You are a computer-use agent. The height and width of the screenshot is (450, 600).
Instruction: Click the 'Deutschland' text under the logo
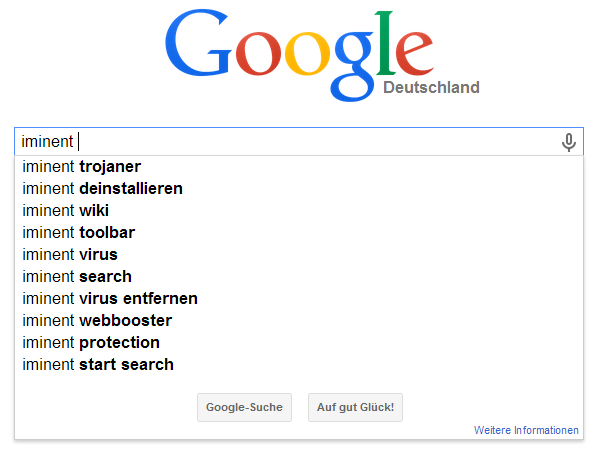tap(431, 87)
